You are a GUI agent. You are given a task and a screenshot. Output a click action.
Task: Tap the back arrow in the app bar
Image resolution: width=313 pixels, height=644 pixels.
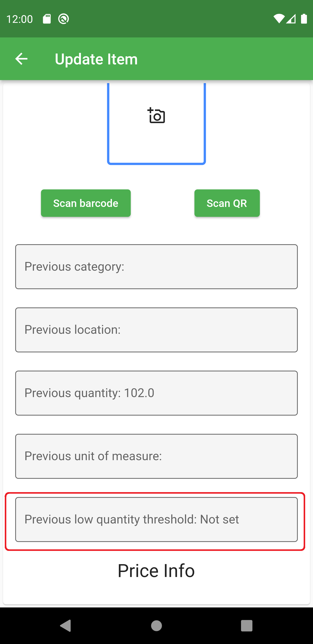click(21, 59)
